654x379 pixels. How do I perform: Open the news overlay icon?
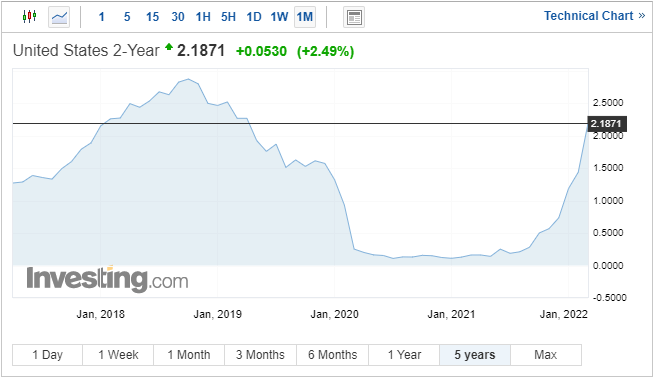(x=354, y=18)
